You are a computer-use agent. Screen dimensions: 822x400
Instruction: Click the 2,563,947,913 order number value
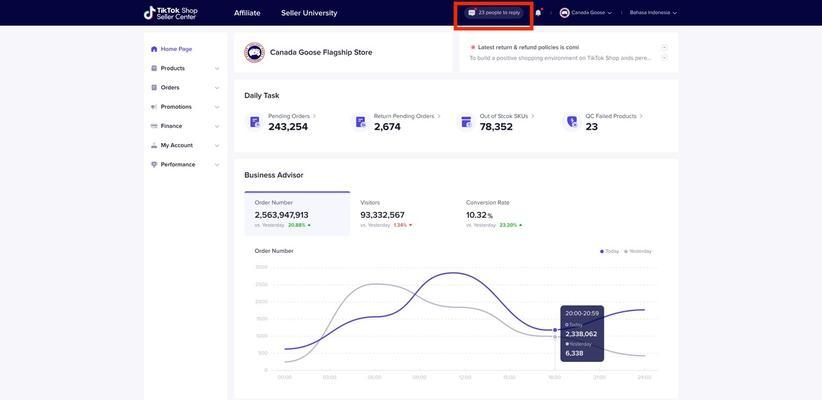point(282,215)
